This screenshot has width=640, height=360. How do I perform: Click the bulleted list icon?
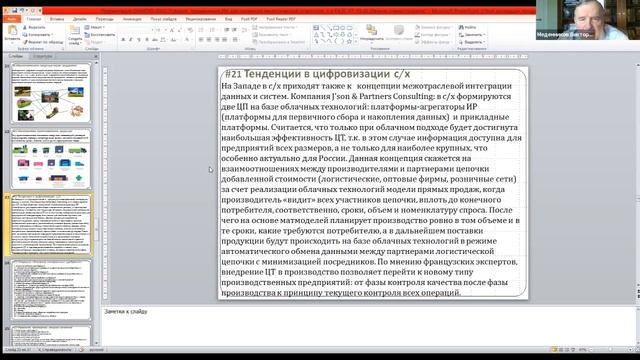[x=201, y=30]
